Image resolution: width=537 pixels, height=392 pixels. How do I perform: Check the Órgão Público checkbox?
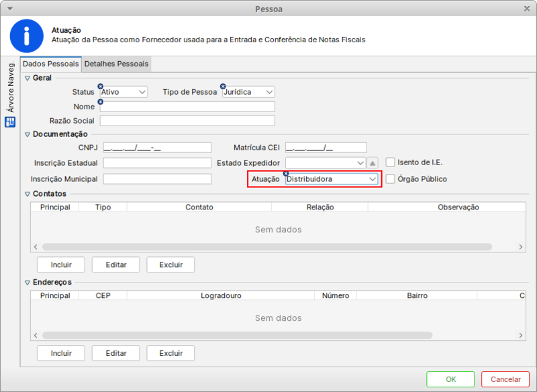coord(390,179)
